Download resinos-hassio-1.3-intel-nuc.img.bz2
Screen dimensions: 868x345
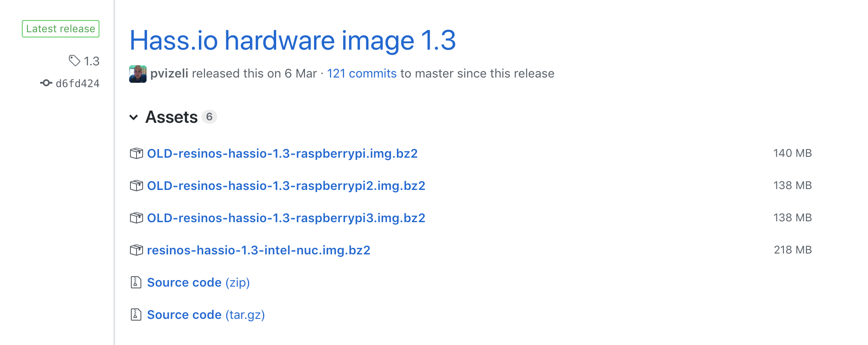tap(259, 250)
